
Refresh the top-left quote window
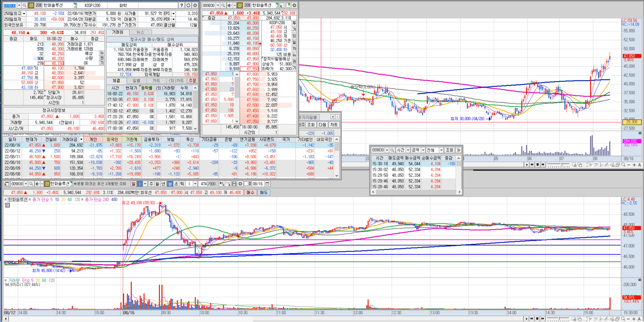coord(188,5)
